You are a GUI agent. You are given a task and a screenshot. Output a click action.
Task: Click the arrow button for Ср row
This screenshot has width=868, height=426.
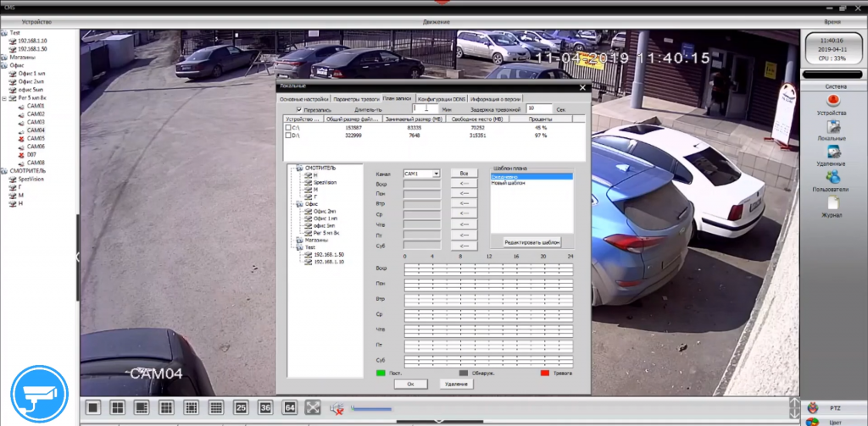tap(464, 214)
